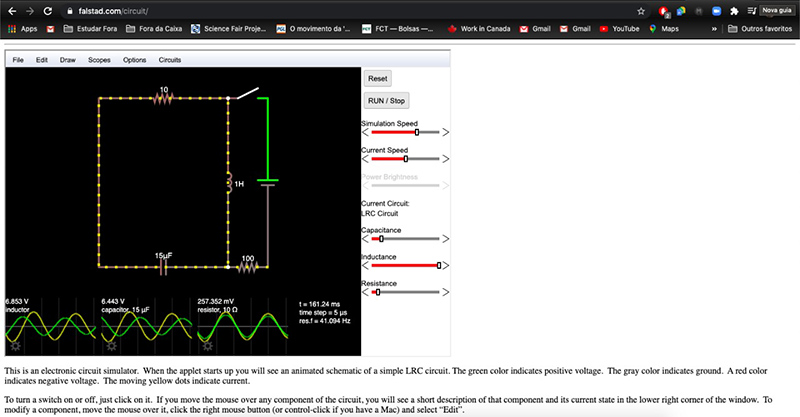This screenshot has height=417, width=800.
Task: Open Maps bookmark
Action: (664, 29)
